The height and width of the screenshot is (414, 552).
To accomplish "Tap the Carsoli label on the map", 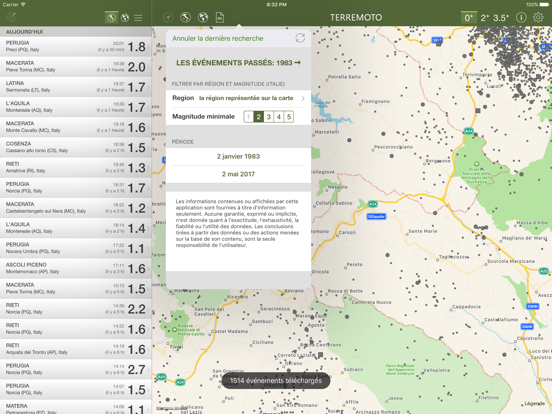I will click(x=347, y=232).
